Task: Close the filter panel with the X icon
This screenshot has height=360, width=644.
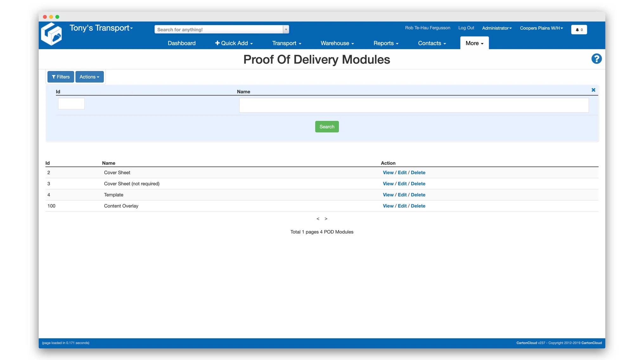Action: (x=593, y=90)
